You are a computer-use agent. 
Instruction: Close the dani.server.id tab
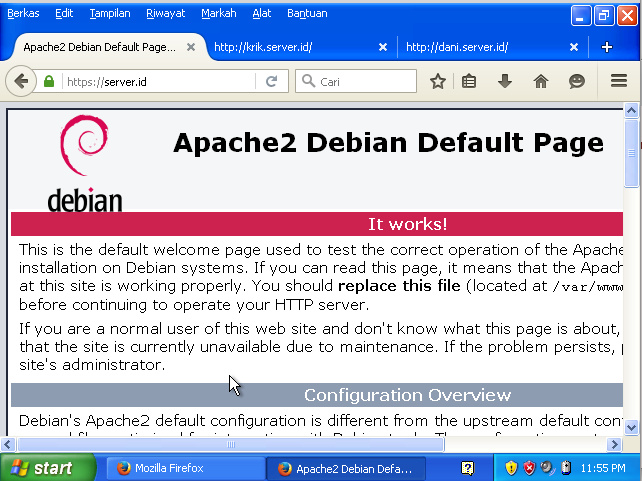click(574, 47)
